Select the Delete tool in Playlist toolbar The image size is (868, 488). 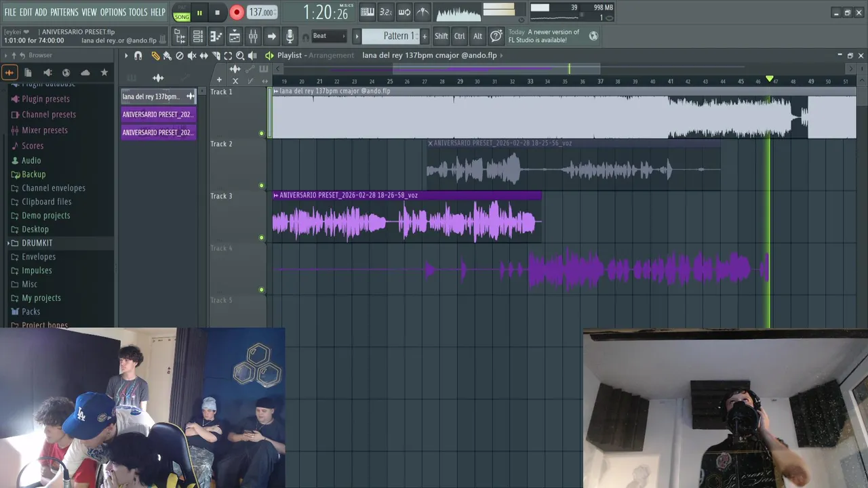(x=180, y=56)
